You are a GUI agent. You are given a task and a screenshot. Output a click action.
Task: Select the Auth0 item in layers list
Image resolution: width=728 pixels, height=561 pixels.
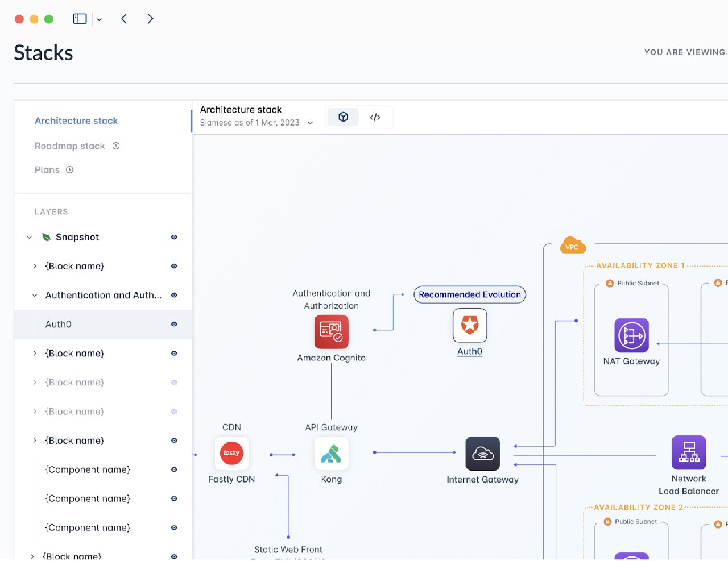point(59,325)
